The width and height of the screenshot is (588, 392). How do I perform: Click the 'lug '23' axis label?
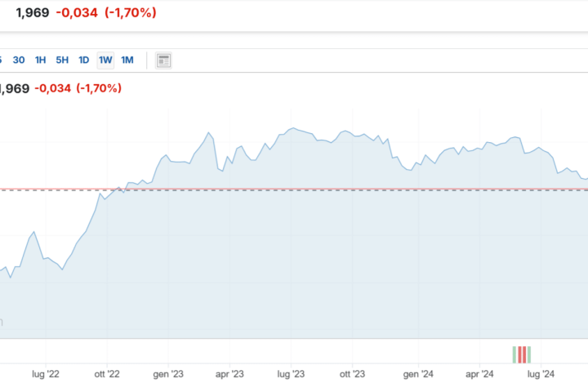coord(291,375)
